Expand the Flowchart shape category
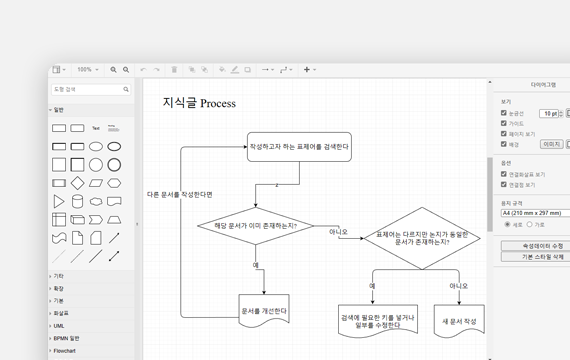The height and width of the screenshot is (360, 570). click(64, 351)
